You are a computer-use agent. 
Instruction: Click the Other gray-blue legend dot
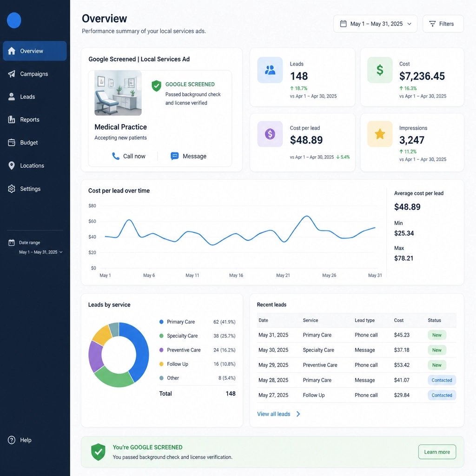161,378
